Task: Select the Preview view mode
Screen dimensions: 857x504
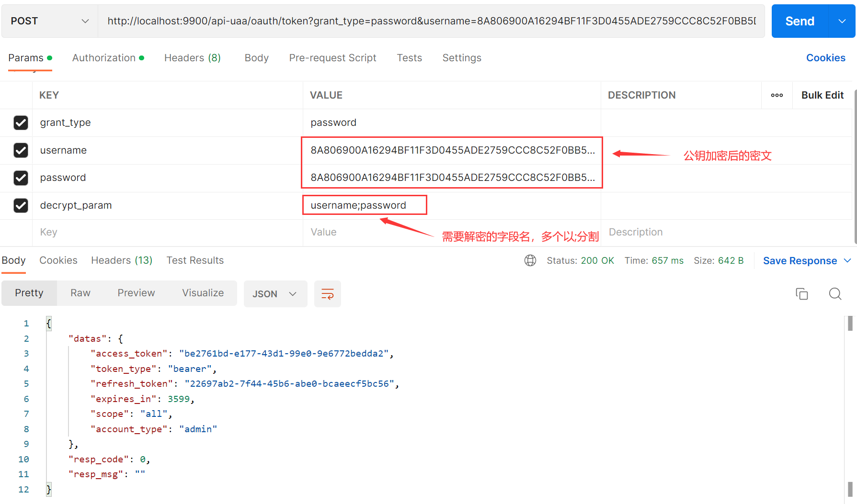Action: tap(137, 293)
